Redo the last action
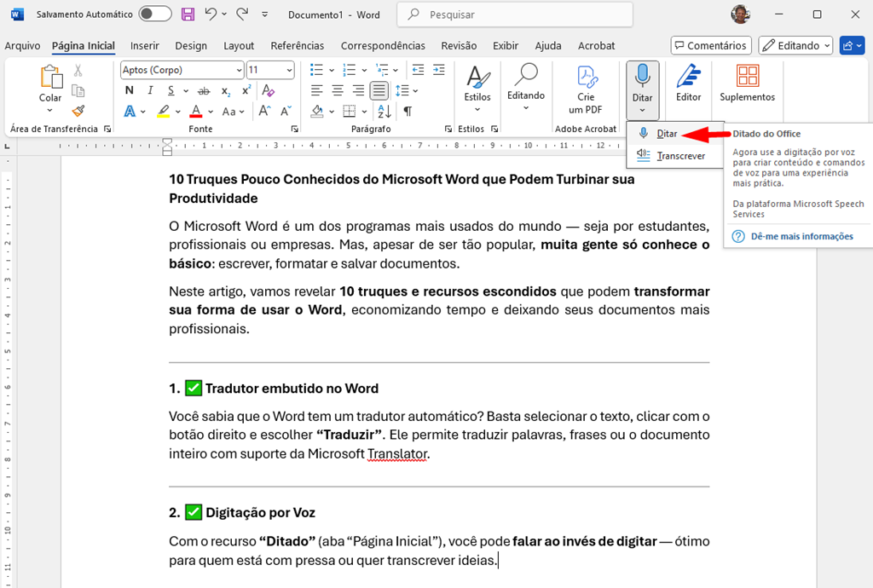The image size is (873, 588). pyautogui.click(x=242, y=14)
